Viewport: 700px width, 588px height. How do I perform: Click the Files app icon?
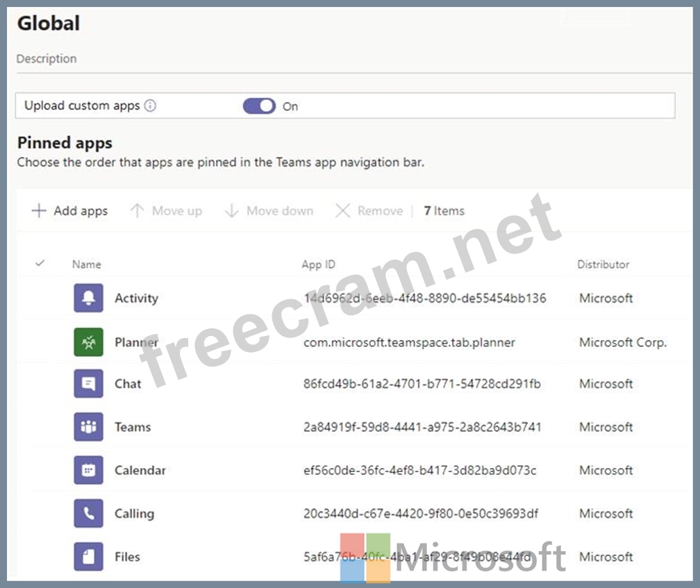coord(88,557)
